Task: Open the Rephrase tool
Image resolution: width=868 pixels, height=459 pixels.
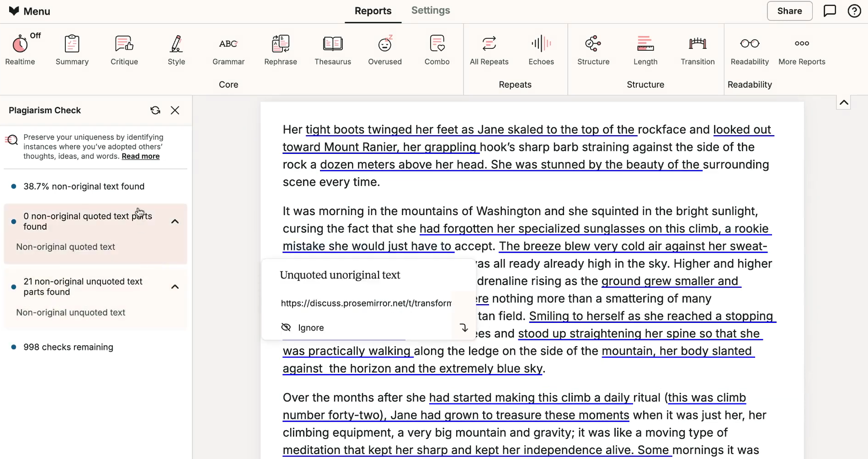Action: 281,50
